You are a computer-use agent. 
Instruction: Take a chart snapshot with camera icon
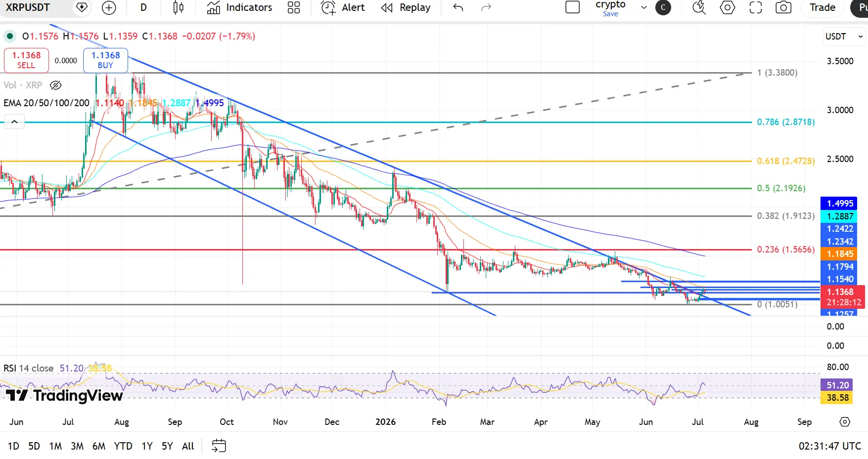tap(783, 7)
